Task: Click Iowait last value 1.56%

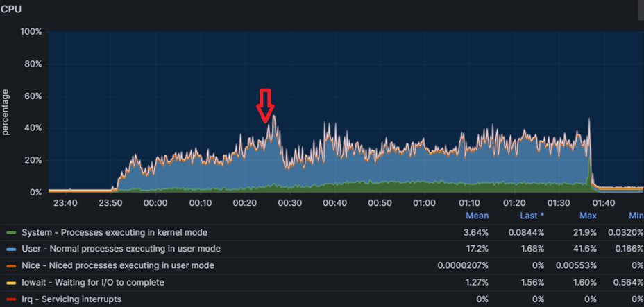Action: point(532,283)
